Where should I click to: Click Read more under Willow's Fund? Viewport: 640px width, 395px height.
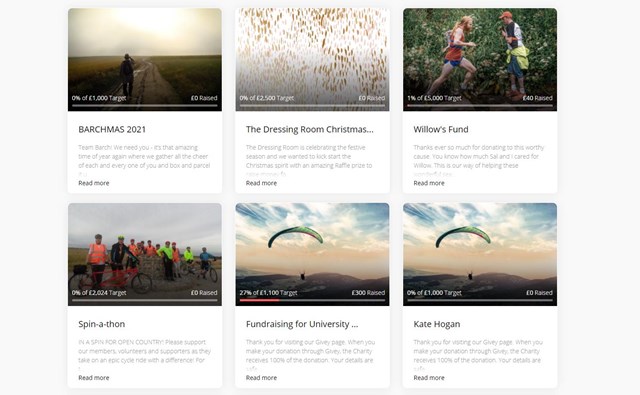click(429, 183)
